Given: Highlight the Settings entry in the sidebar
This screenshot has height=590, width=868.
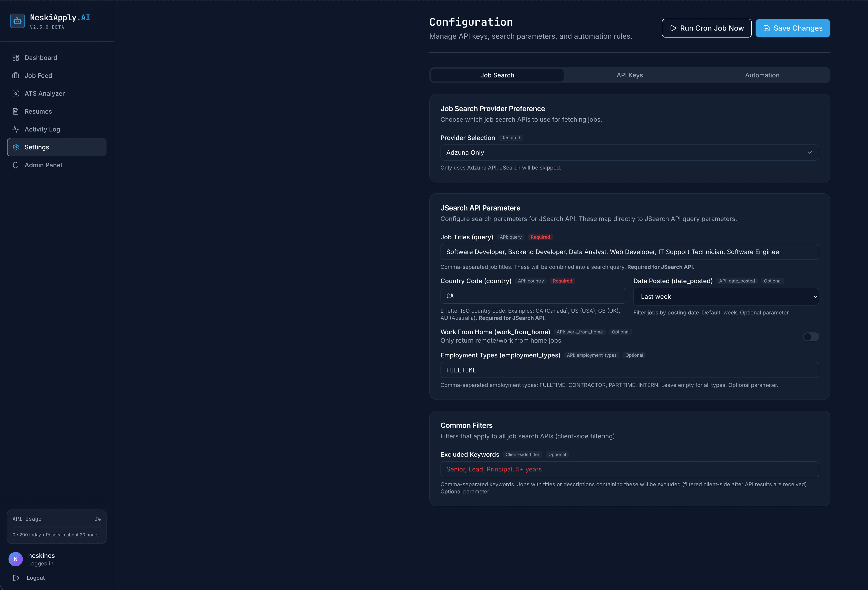Looking at the screenshot, I should [x=37, y=147].
